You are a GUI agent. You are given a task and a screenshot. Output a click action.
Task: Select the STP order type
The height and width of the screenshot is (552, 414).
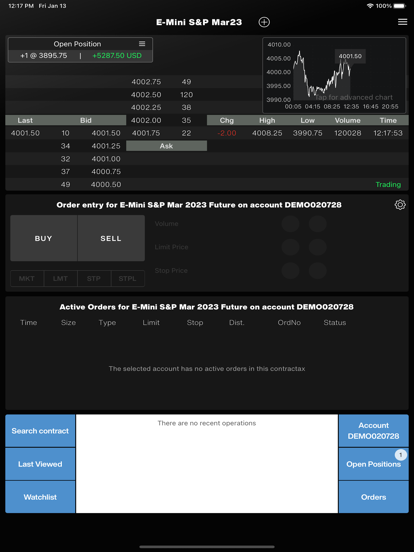pyautogui.click(x=94, y=278)
